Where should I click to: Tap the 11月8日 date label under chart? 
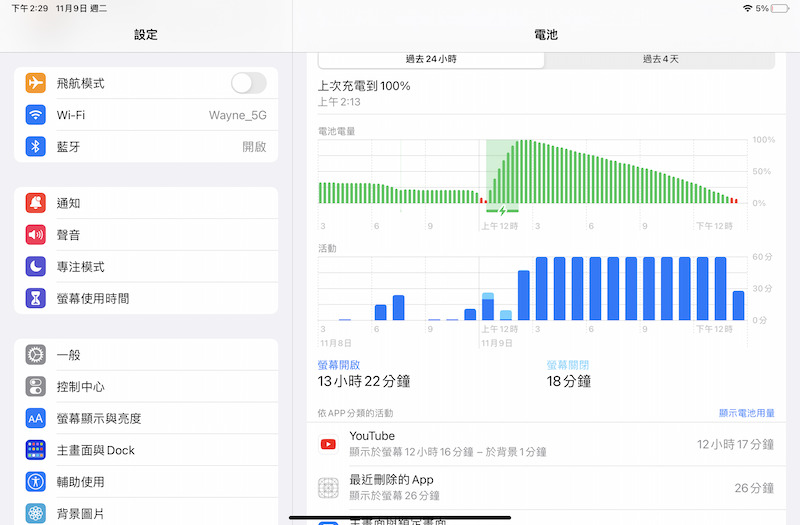[x=336, y=343]
